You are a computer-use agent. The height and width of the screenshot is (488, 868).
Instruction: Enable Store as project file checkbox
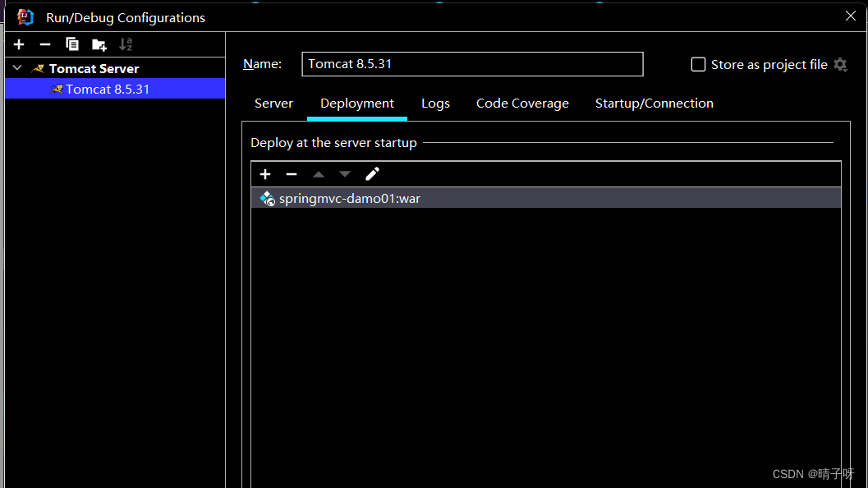point(698,64)
